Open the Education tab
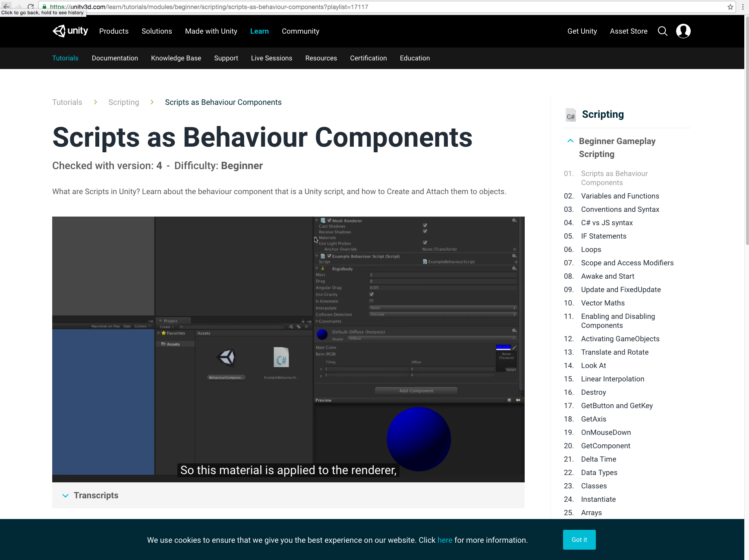 pyautogui.click(x=415, y=58)
